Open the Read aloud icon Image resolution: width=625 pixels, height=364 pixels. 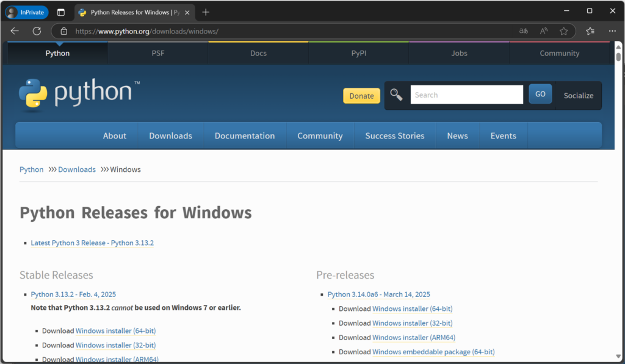(544, 31)
